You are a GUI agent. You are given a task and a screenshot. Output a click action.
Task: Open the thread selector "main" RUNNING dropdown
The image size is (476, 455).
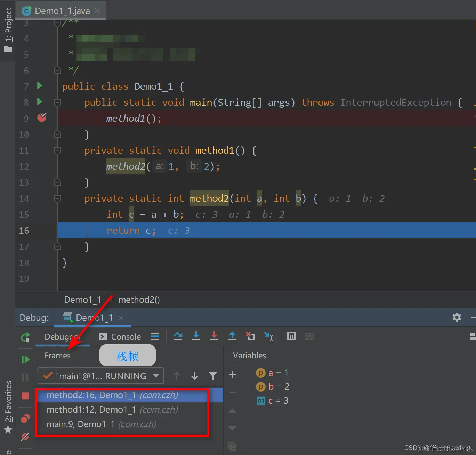101,376
